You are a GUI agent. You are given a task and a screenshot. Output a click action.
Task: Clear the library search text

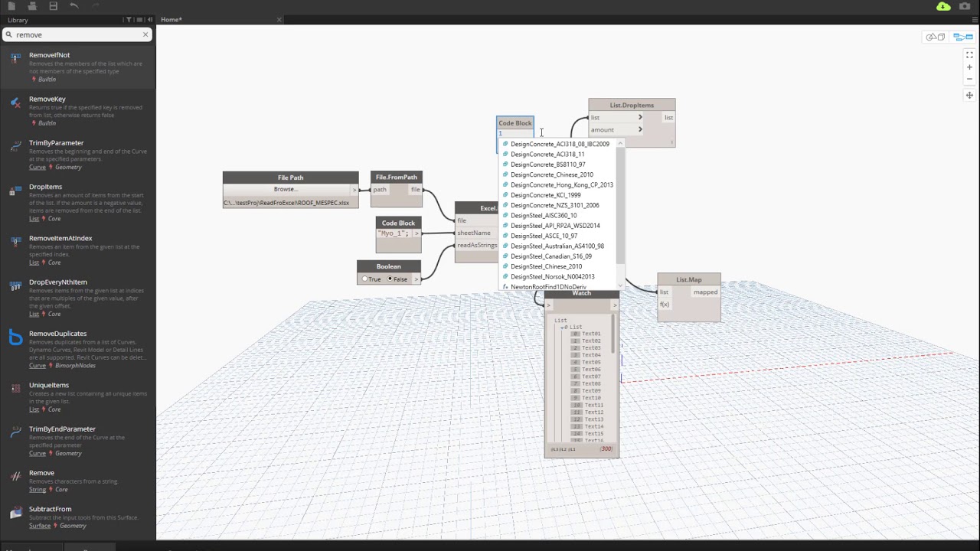click(145, 34)
